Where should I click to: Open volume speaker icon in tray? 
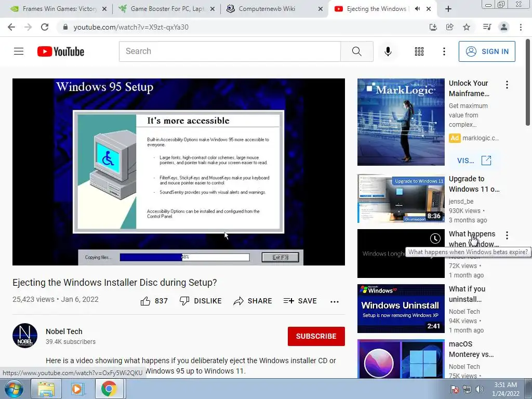pos(480,389)
